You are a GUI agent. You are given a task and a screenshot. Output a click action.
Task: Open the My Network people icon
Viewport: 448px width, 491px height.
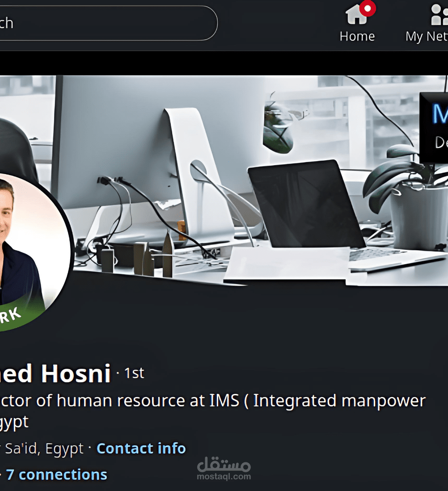coord(440,14)
